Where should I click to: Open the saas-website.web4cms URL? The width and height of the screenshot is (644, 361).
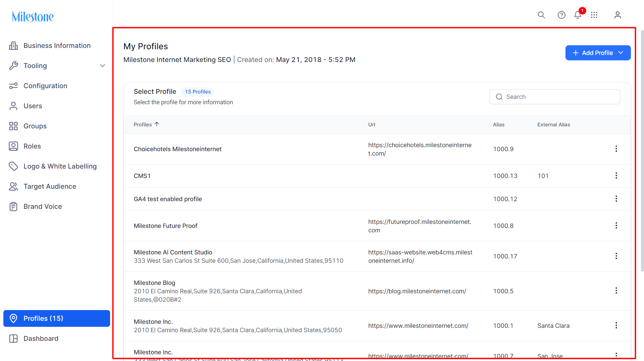pos(420,256)
